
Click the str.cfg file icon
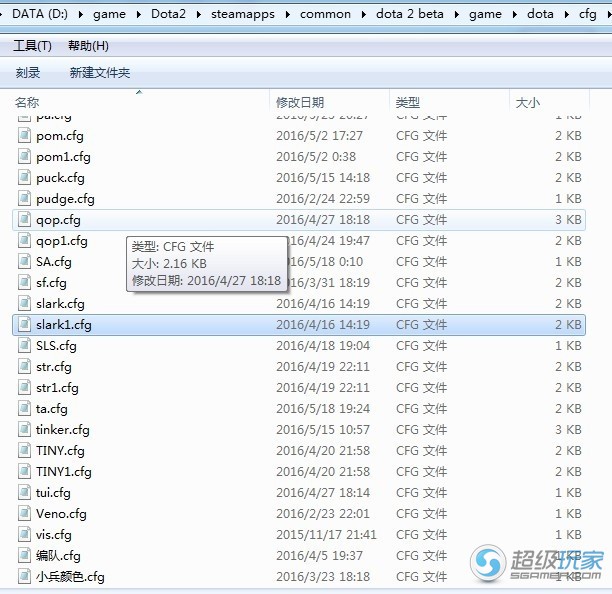[24, 367]
